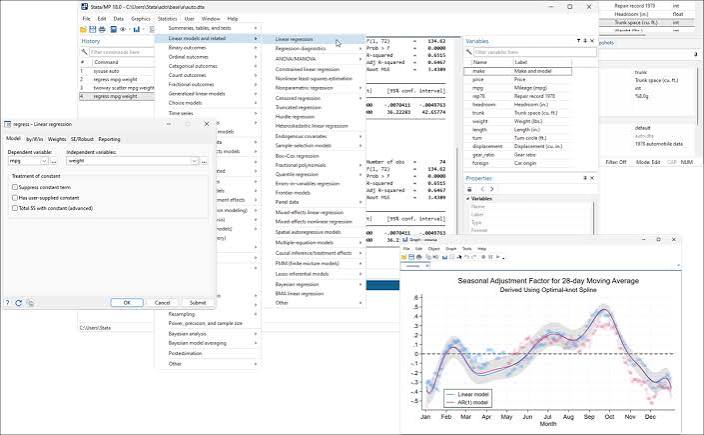
Task: Close the Properties panel
Action: (x=592, y=178)
